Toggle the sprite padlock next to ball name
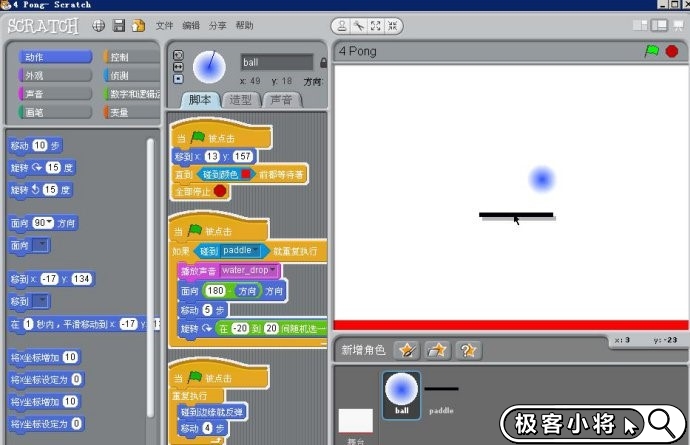This screenshot has height=445, width=690. 323,62
